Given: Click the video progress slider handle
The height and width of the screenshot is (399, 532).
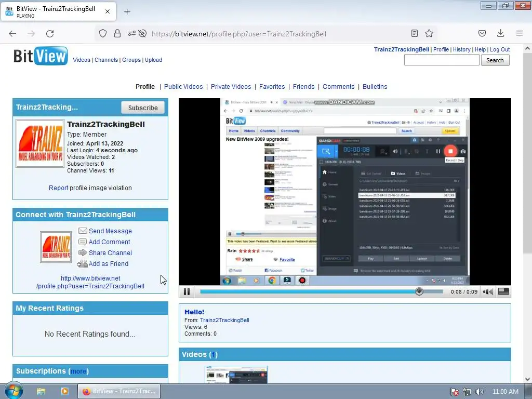Looking at the screenshot, I should tap(419, 291).
